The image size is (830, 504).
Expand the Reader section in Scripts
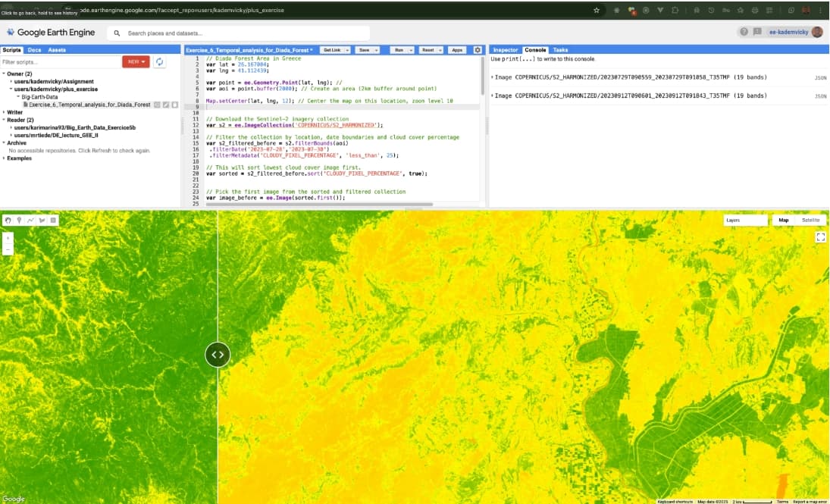click(x=5, y=120)
